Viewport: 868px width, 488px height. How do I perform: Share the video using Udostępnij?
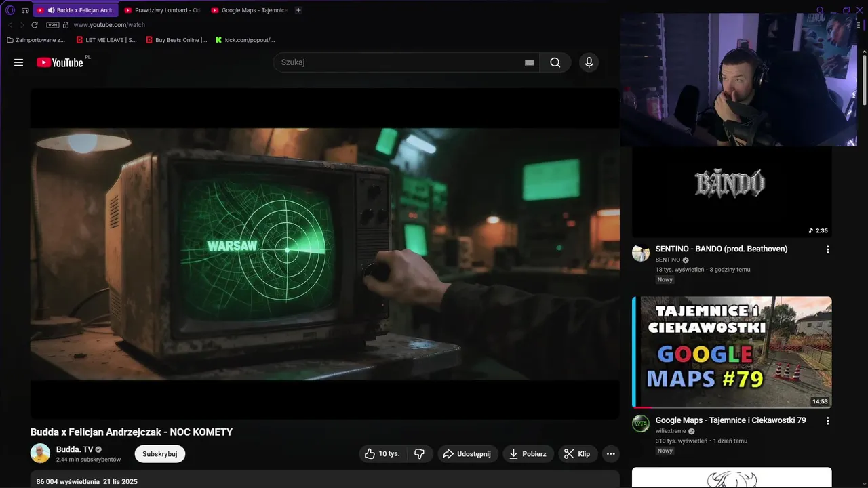468,454
